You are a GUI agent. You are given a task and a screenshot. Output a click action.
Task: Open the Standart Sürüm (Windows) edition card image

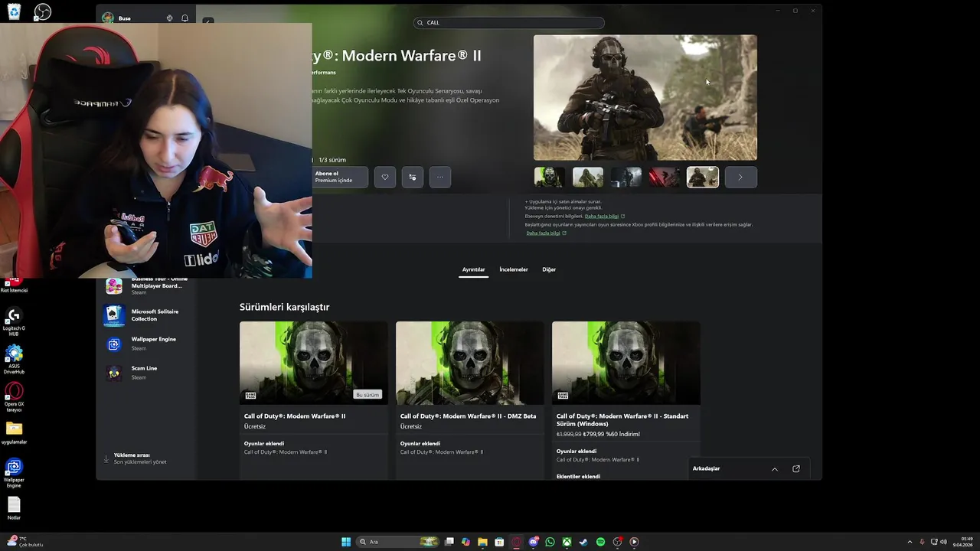626,363
